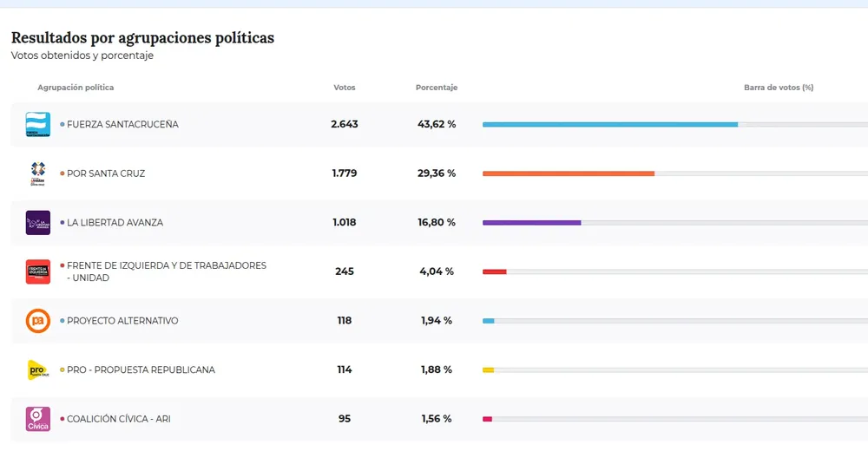
Task: Click the LA LIBERTAD AVANZA party name
Action: [x=115, y=223]
